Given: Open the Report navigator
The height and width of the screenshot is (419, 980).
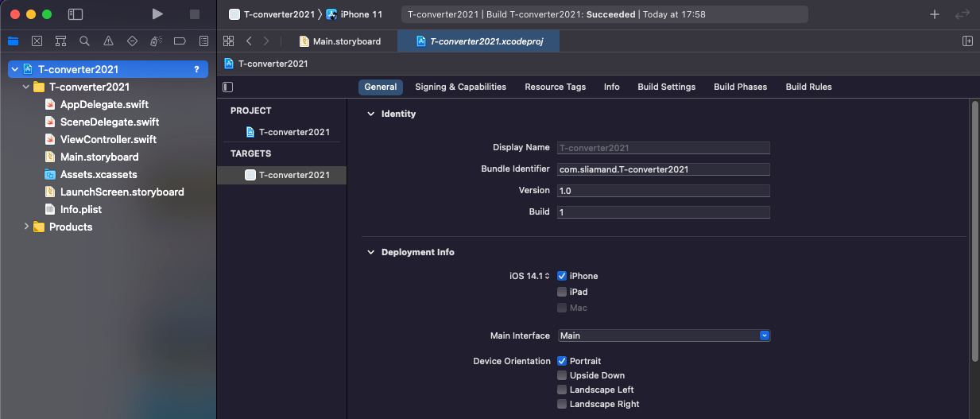Looking at the screenshot, I should pos(203,41).
